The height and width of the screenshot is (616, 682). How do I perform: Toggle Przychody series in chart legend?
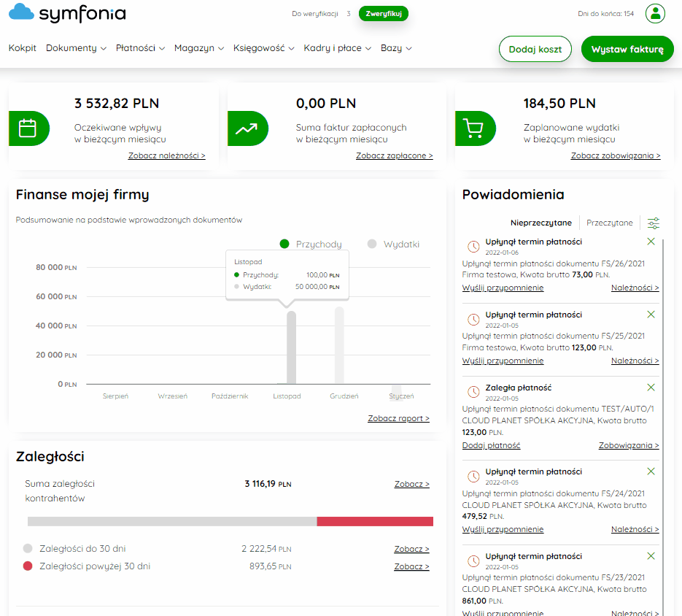[x=311, y=245]
